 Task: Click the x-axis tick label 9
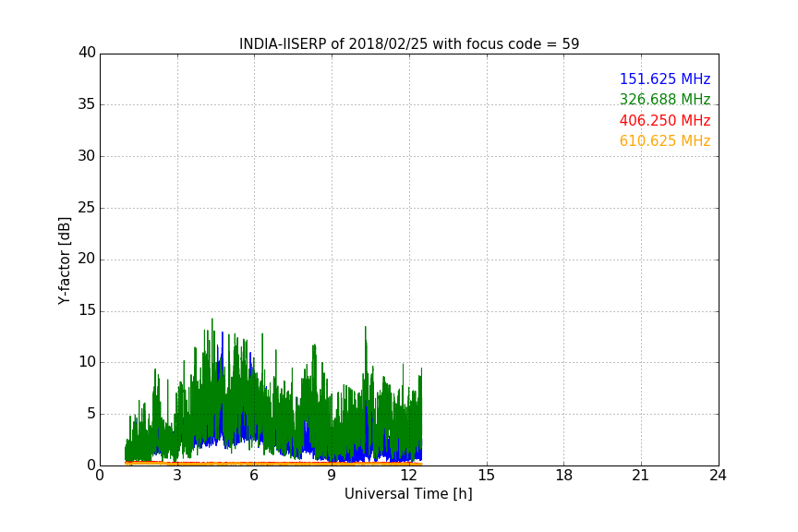coord(332,476)
